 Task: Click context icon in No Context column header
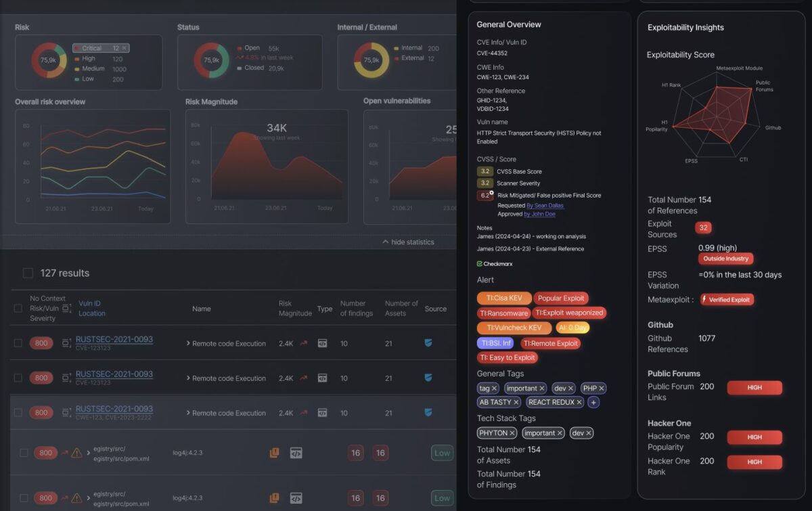point(66,308)
